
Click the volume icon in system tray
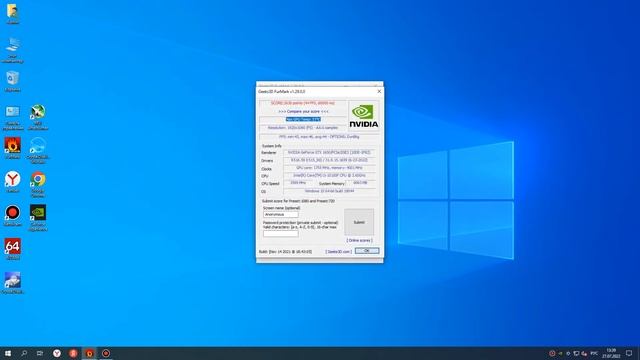[x=584, y=353]
